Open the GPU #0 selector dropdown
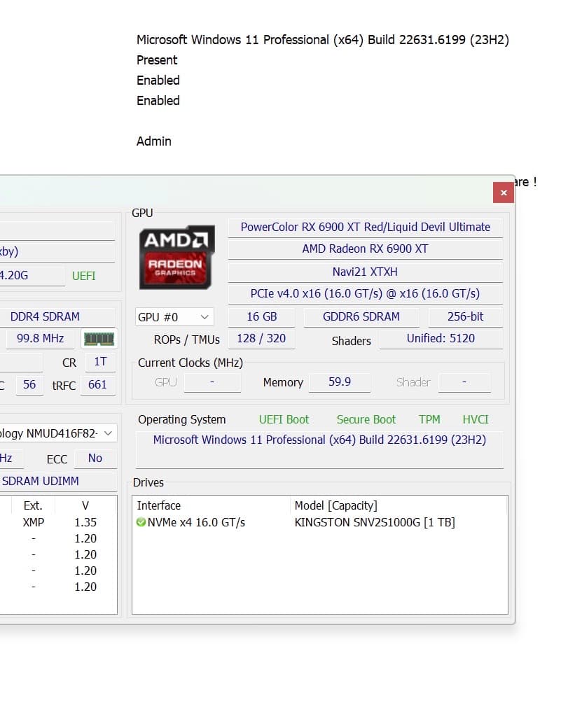 click(174, 317)
